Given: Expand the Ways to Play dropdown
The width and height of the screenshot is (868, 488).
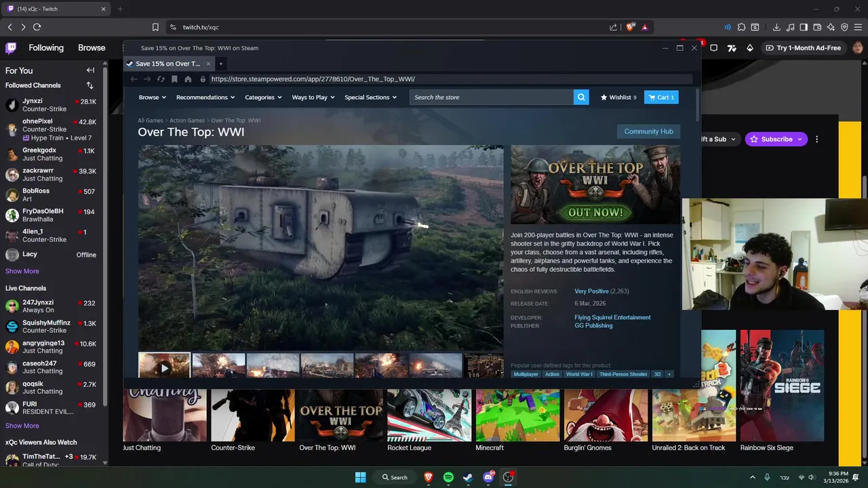Looking at the screenshot, I should [x=313, y=98].
